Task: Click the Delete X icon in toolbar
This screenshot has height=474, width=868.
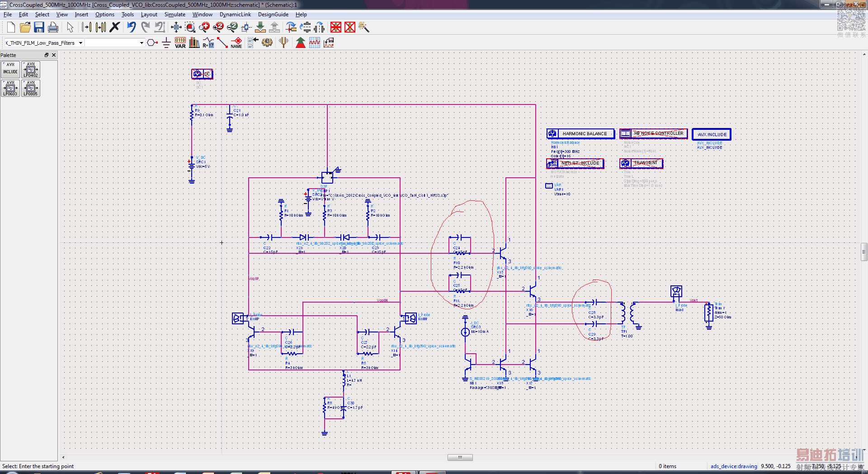Action: coord(115,28)
